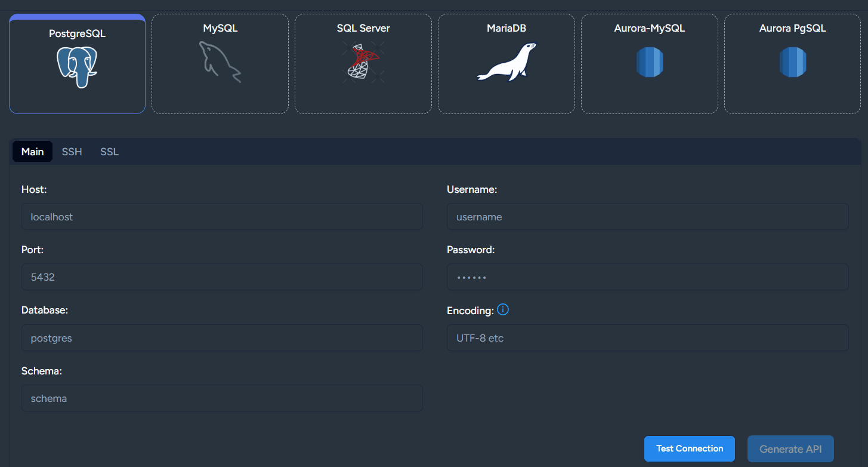Click the Generate API button

[x=790, y=449]
